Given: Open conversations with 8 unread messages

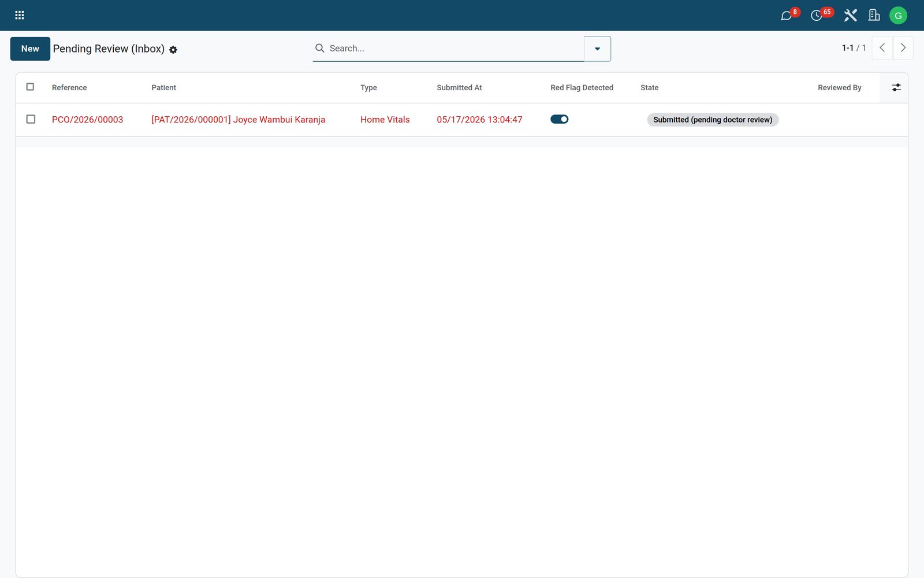Looking at the screenshot, I should [x=788, y=15].
